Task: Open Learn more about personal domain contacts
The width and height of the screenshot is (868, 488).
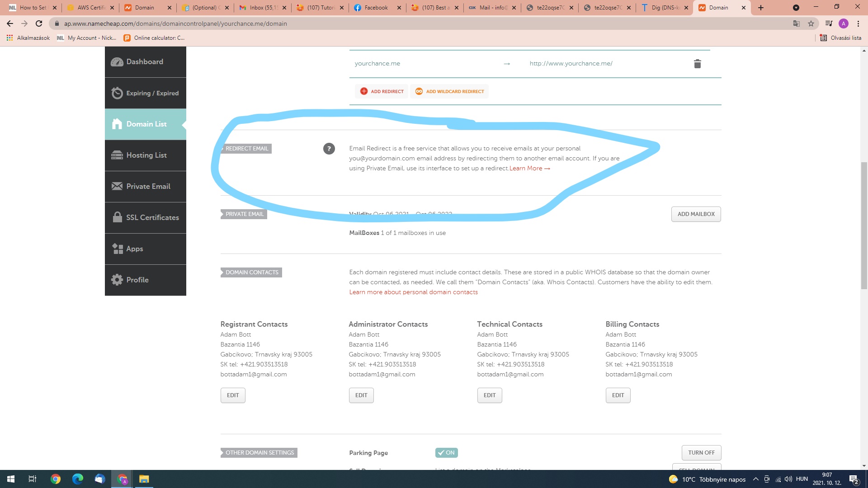Action: pos(413,292)
